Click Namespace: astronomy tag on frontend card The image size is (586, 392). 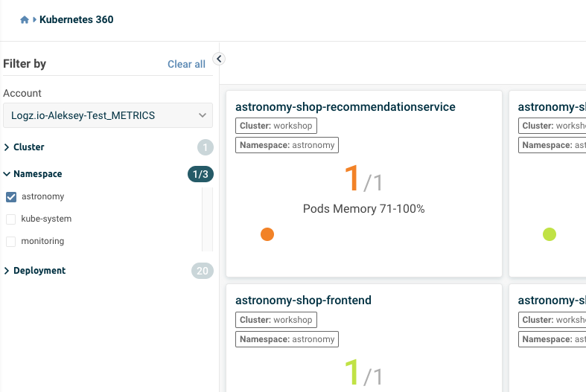287,339
